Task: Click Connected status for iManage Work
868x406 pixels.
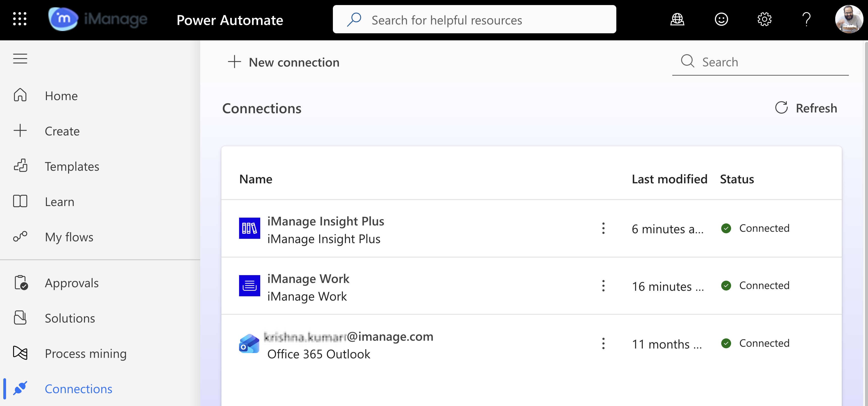Action: pos(764,285)
